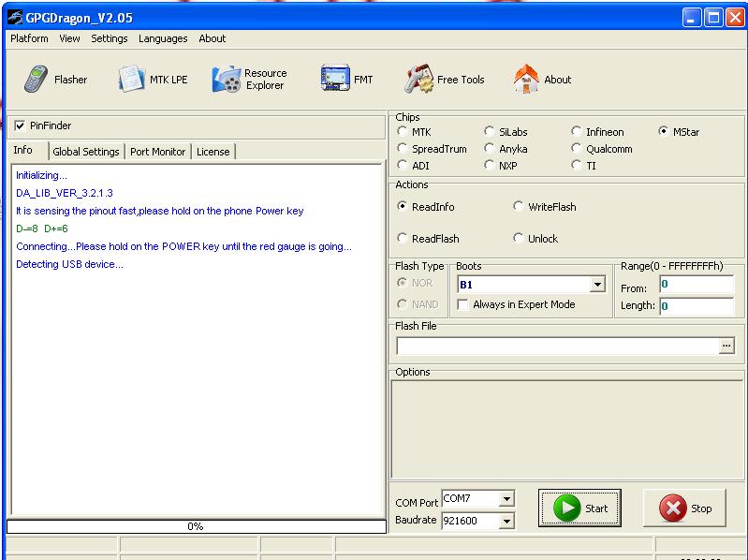The width and height of the screenshot is (748, 560).
Task: Choose the WriteFlash action
Action: click(518, 206)
